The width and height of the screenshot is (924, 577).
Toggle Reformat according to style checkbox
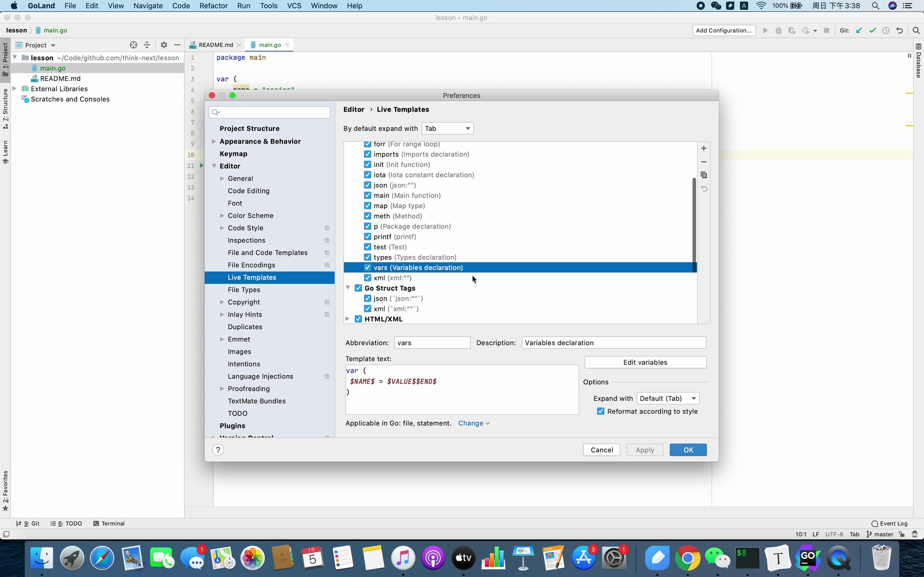point(601,411)
